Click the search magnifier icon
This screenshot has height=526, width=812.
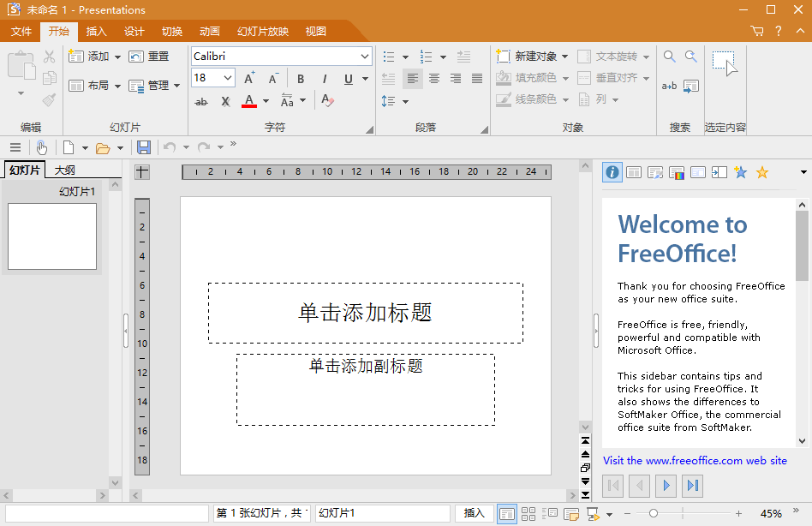pyautogui.click(x=669, y=57)
